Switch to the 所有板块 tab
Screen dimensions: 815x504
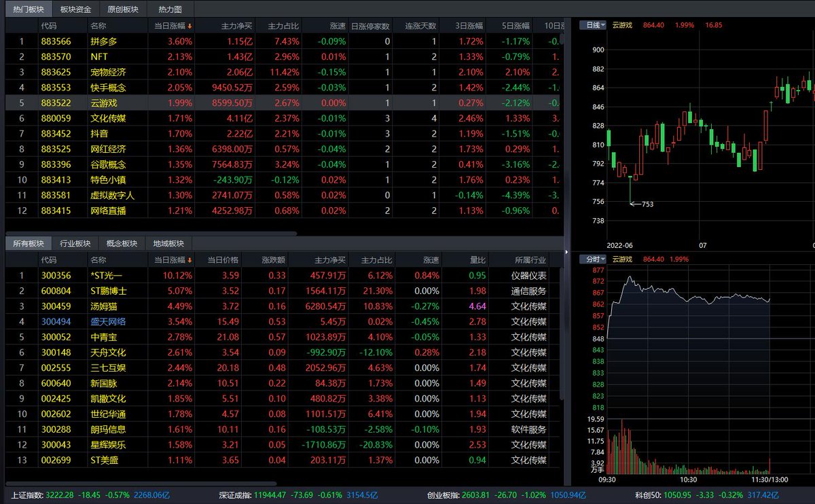tap(29, 244)
